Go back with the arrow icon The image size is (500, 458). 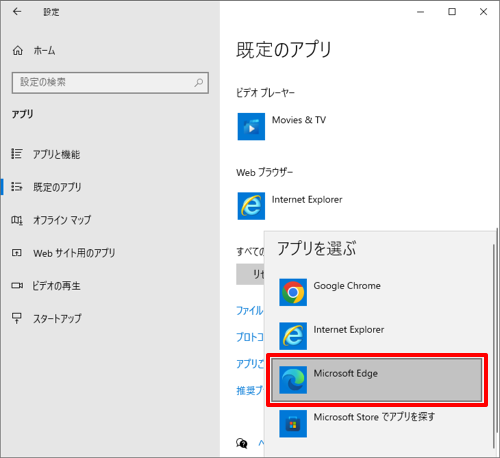[x=17, y=12]
